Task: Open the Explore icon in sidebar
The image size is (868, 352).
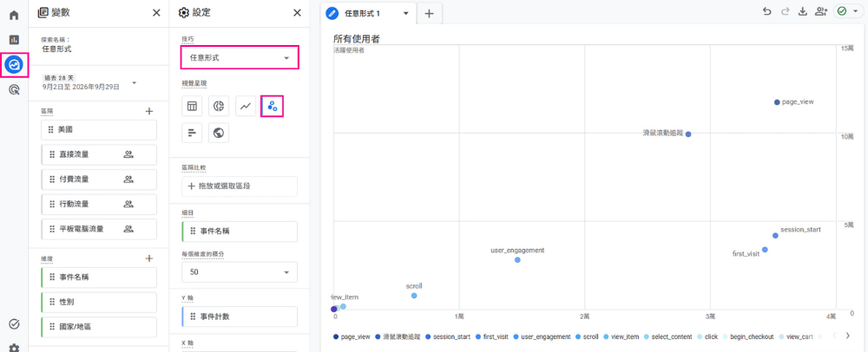Action: point(14,65)
